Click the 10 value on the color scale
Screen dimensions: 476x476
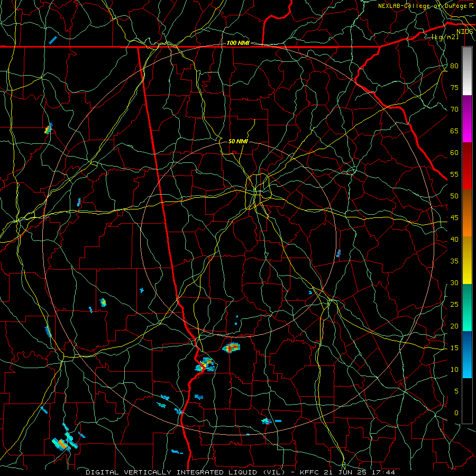pyautogui.click(x=454, y=370)
